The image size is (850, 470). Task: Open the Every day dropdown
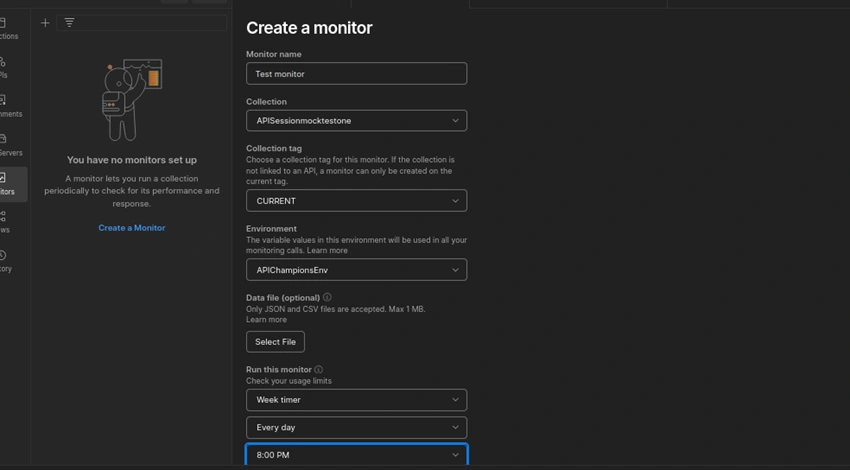click(x=356, y=427)
